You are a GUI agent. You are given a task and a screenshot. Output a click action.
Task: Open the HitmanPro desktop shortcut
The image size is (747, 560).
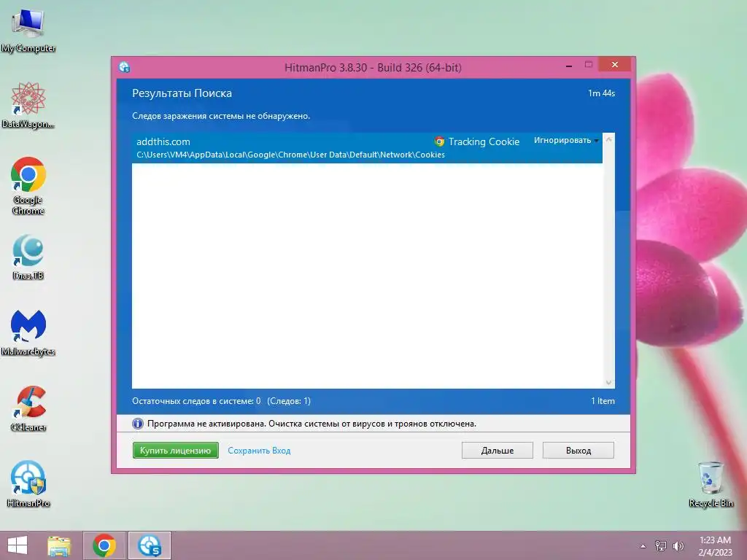click(x=28, y=484)
